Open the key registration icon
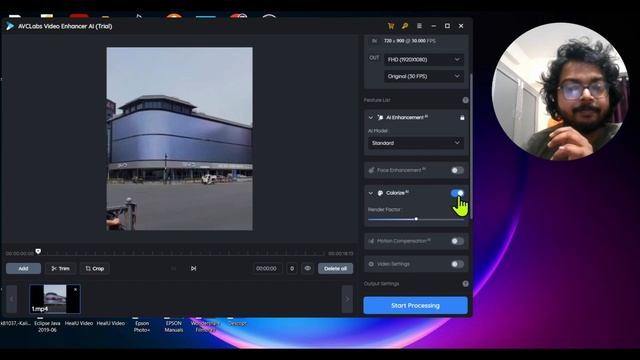 point(405,26)
